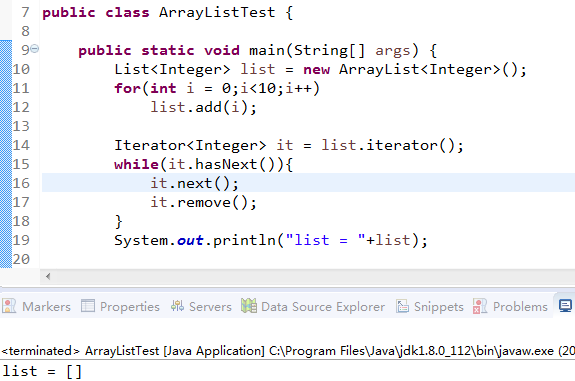Click 'System.out.println' statement on line 19

[x=271, y=240]
